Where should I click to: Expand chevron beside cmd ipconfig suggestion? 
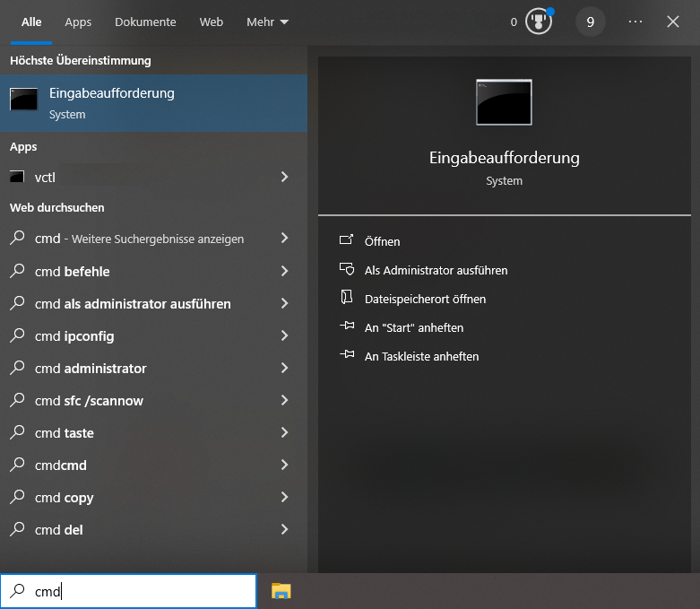(284, 336)
